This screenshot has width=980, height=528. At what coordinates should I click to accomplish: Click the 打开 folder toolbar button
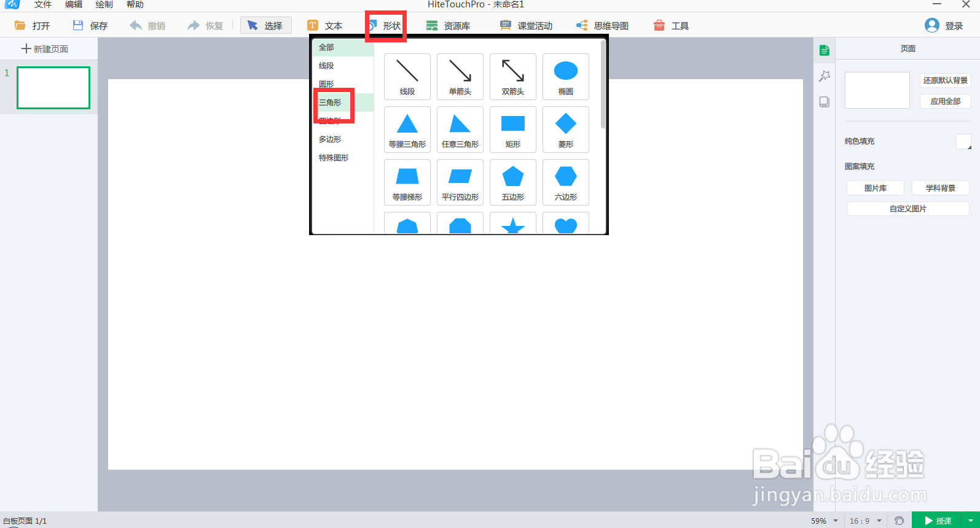[33, 26]
